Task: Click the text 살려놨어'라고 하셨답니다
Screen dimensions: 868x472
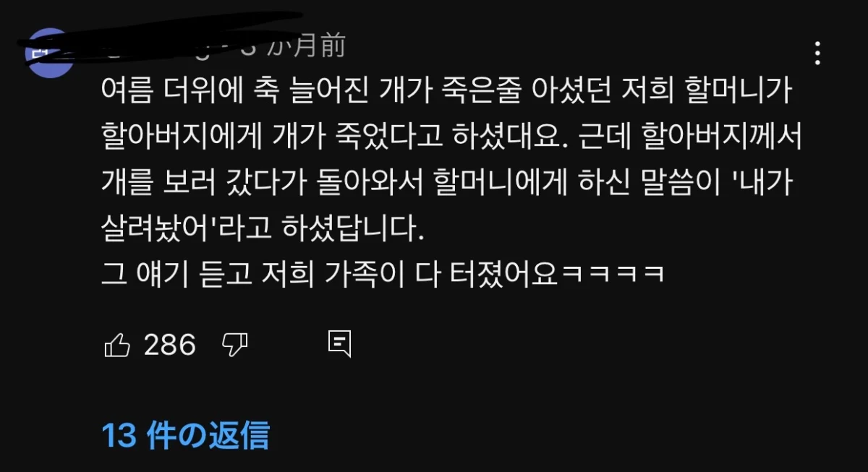Action: [x=260, y=230]
